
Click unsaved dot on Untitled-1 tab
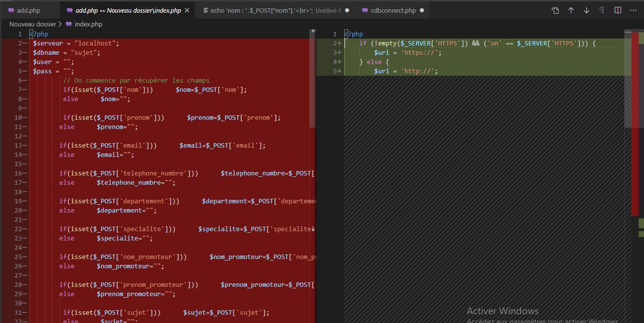[x=347, y=10]
